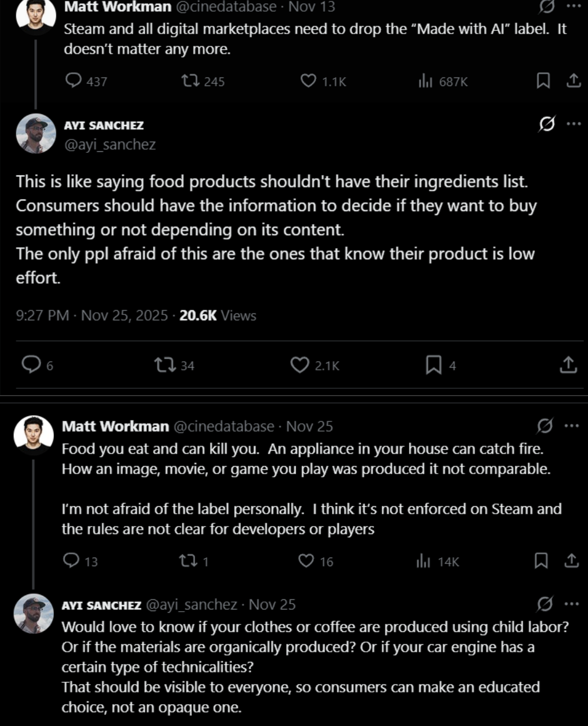
Task: Open more options on the child labor reply
Action: (571, 604)
